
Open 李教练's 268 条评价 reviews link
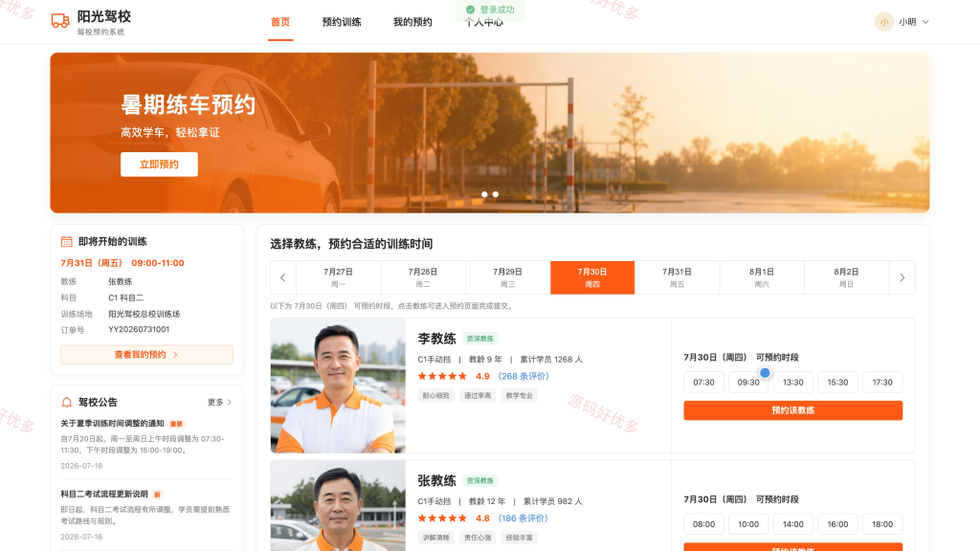pos(523,376)
